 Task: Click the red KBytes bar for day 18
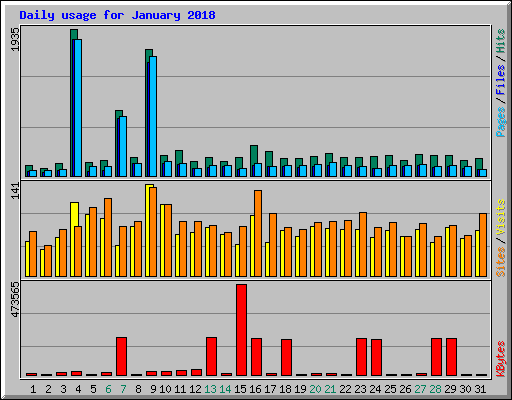286,357
